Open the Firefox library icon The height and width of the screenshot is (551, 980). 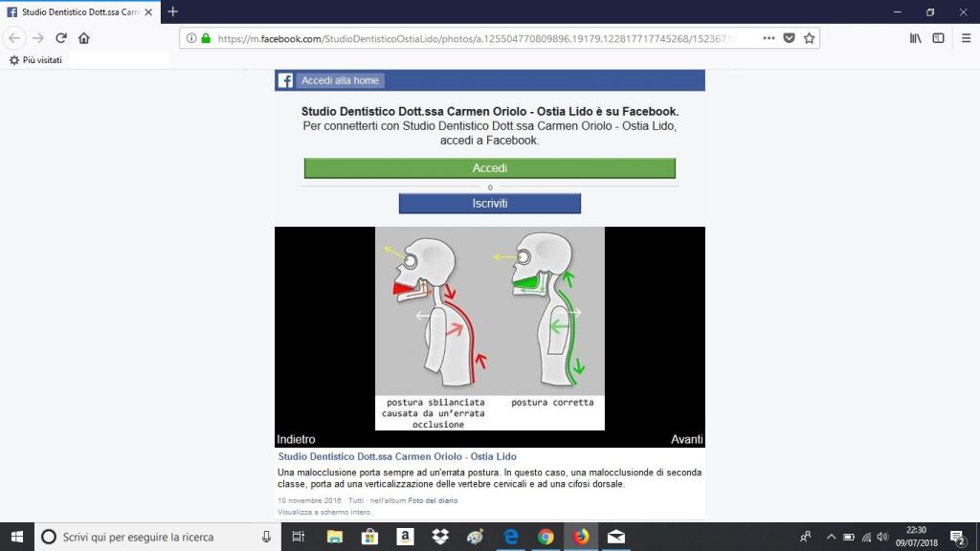pyautogui.click(x=915, y=38)
